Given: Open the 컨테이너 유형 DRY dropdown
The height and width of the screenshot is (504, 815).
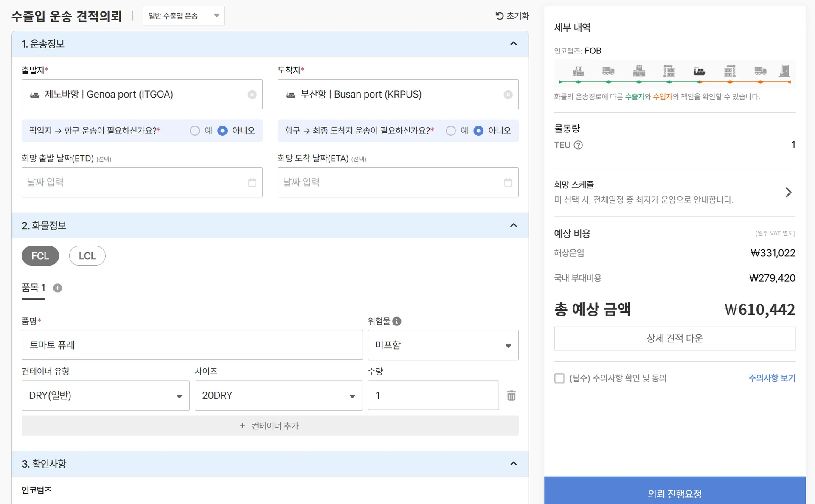Looking at the screenshot, I should (105, 395).
